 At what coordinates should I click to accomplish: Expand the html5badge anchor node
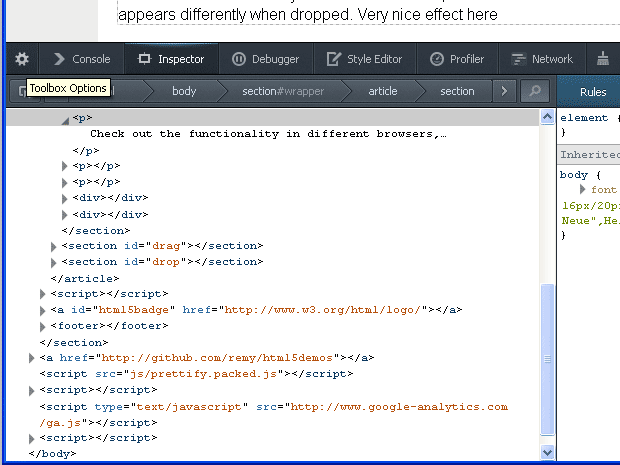[x=42, y=310]
